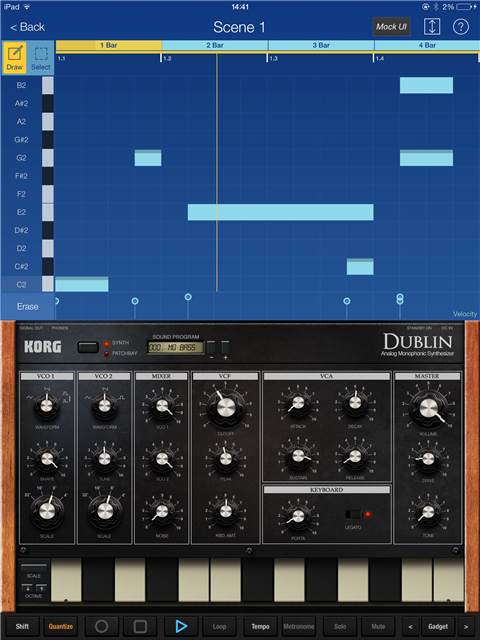Adjust the Master Volume knob

click(x=429, y=408)
